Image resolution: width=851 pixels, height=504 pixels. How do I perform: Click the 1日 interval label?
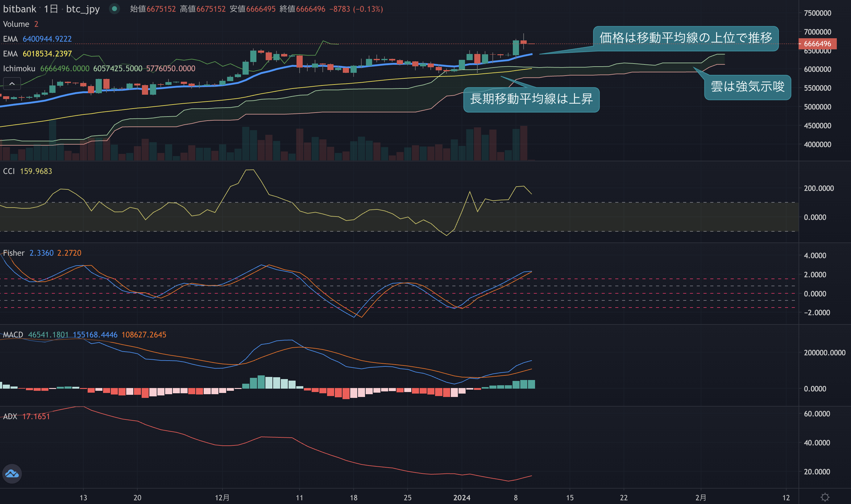coord(51,9)
